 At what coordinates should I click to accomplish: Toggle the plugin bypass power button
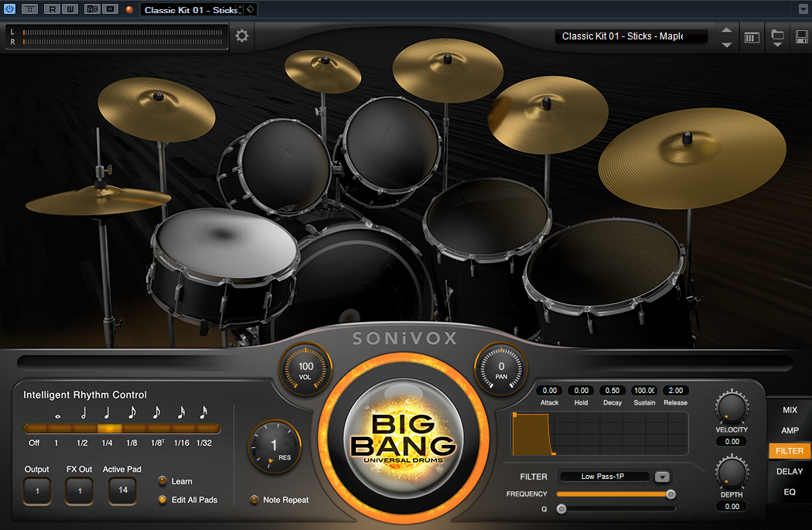coord(9,9)
